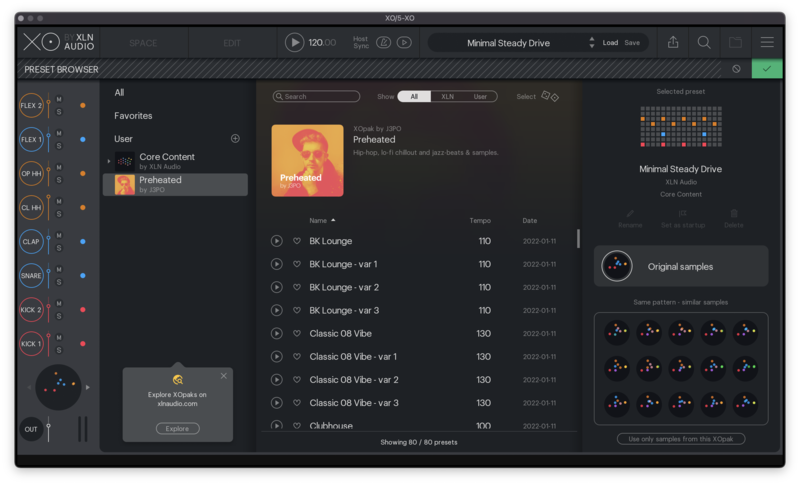800x485 pixels.
Task: Click Use only samples from this XOpak
Action: click(681, 439)
